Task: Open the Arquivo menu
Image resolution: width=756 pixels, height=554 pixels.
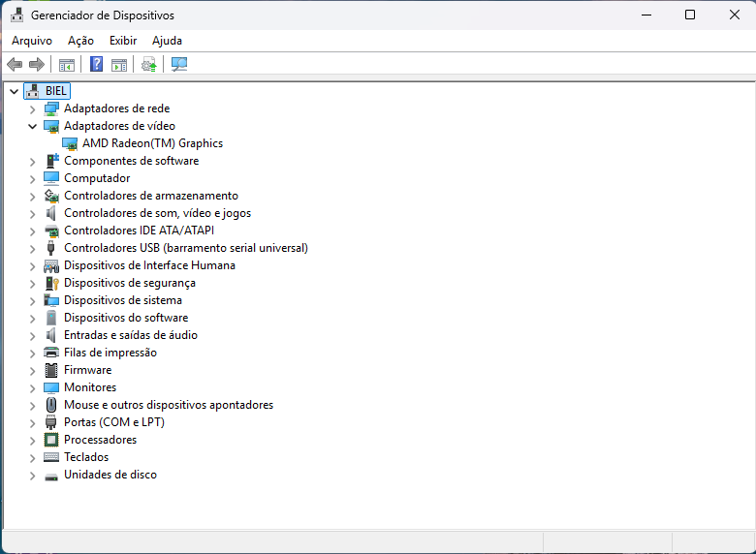Action: tap(32, 41)
